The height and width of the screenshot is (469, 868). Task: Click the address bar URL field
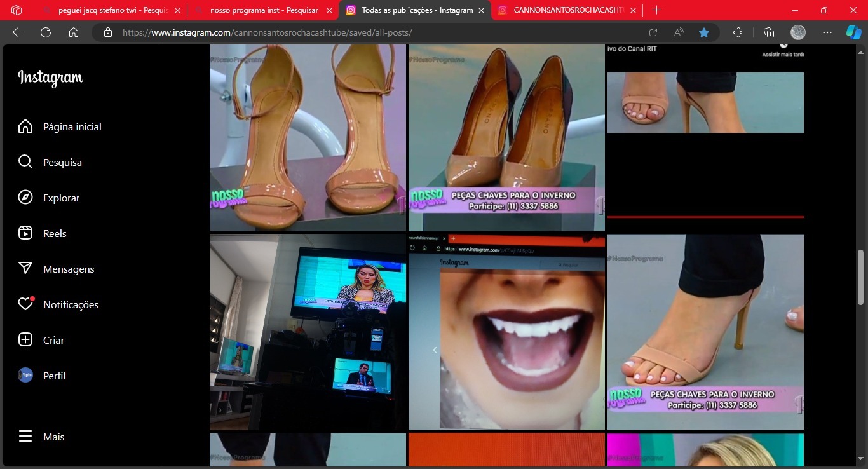point(381,32)
